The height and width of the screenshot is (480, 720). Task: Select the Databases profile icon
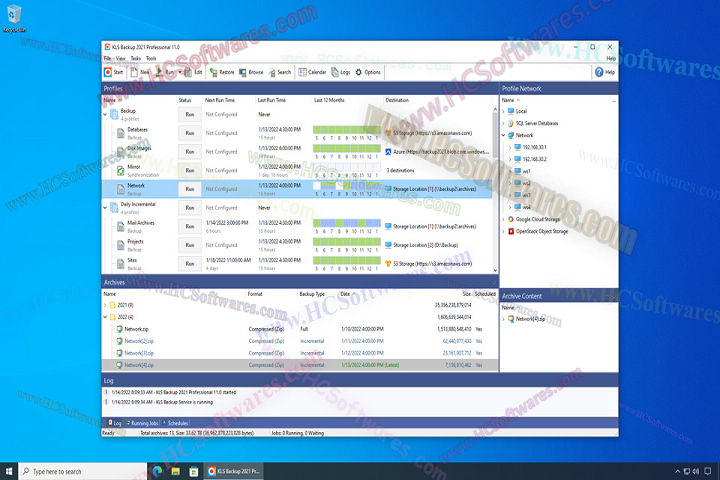click(x=121, y=133)
